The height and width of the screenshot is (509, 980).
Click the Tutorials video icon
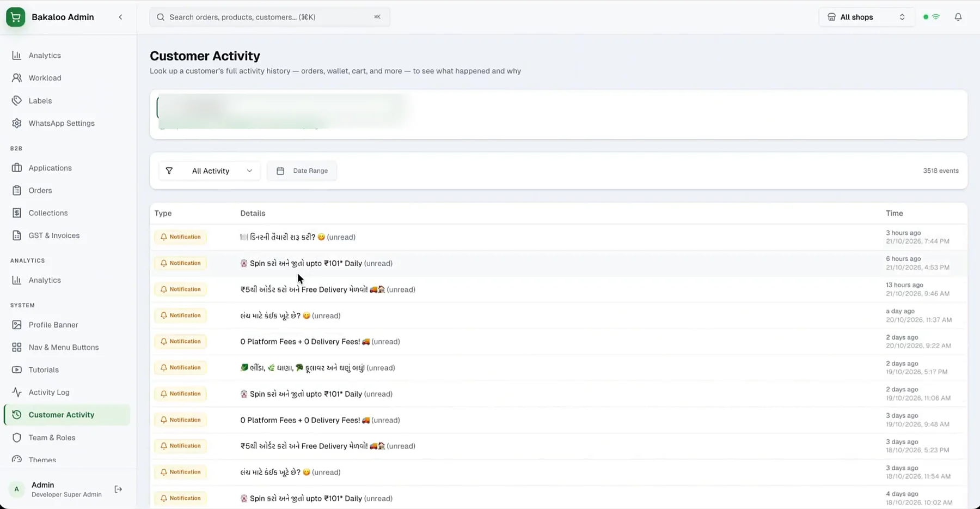[x=17, y=369]
